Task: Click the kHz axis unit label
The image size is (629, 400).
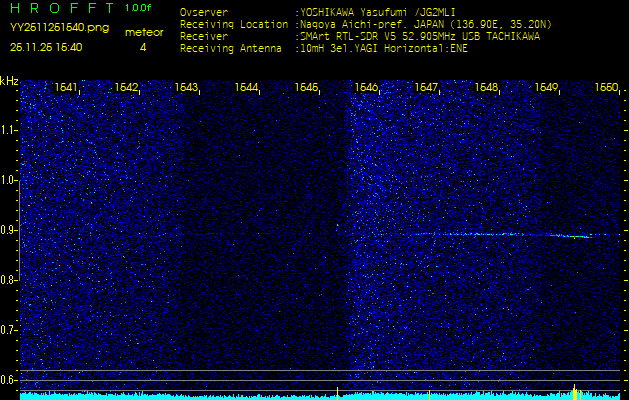Action: point(9,81)
